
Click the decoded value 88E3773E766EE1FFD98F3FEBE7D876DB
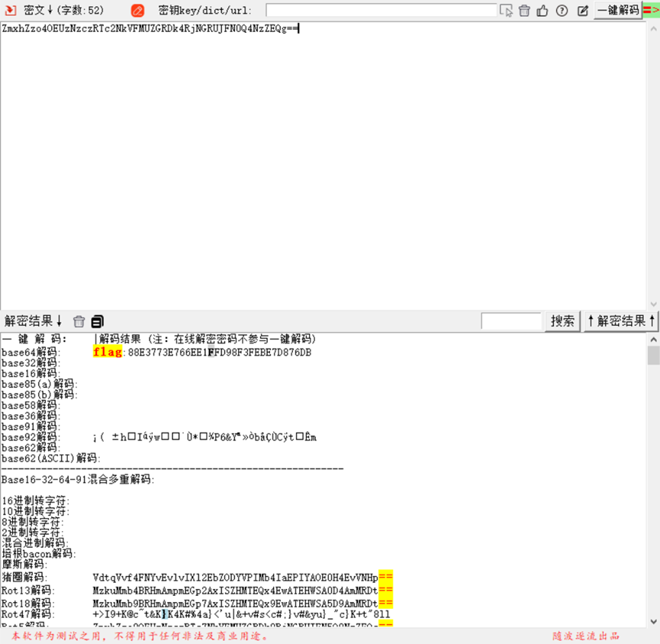[220, 353]
